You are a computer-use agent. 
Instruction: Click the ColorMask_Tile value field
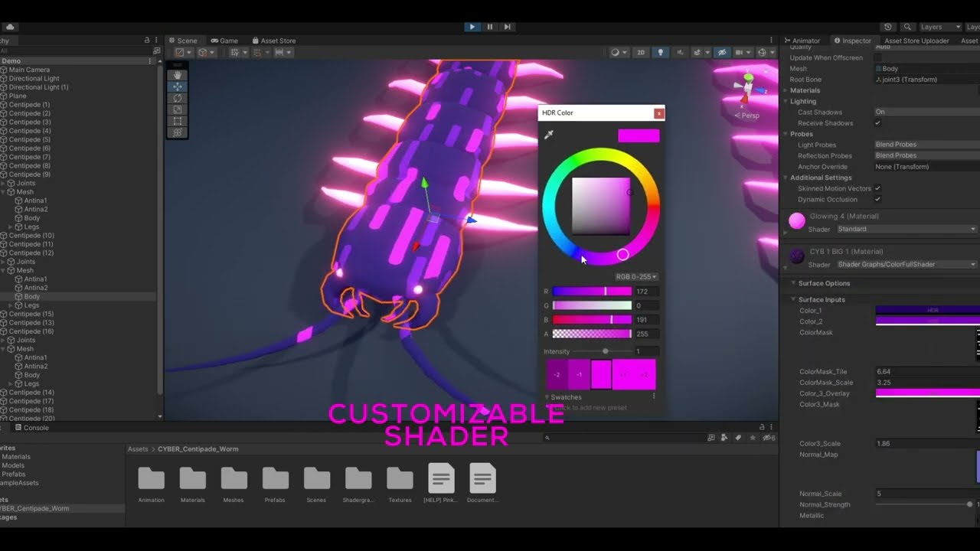pyautogui.click(x=927, y=371)
